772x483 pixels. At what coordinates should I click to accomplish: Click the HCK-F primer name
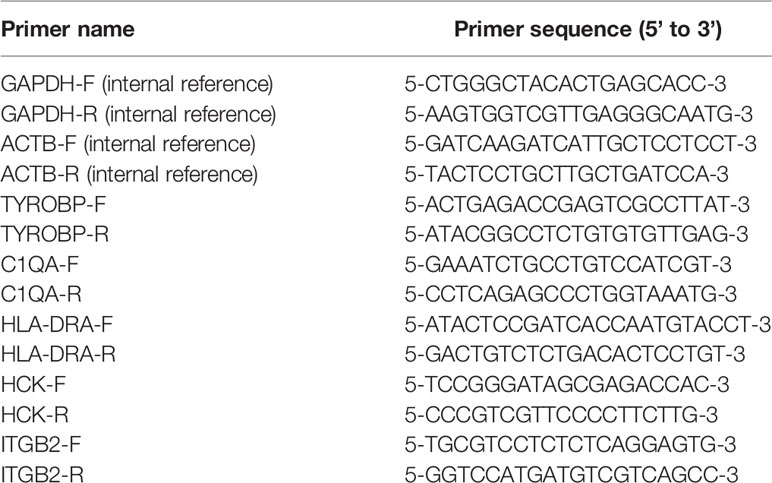pos(33,385)
